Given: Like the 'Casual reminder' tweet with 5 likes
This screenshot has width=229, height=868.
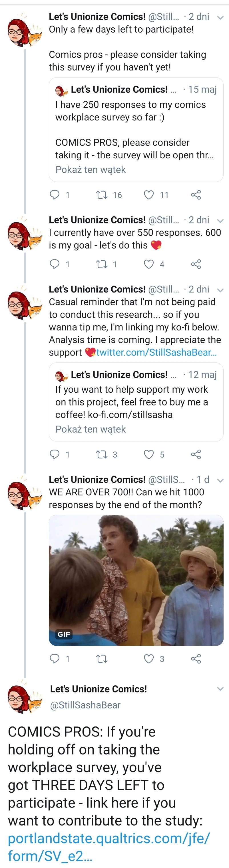Looking at the screenshot, I should (149, 454).
